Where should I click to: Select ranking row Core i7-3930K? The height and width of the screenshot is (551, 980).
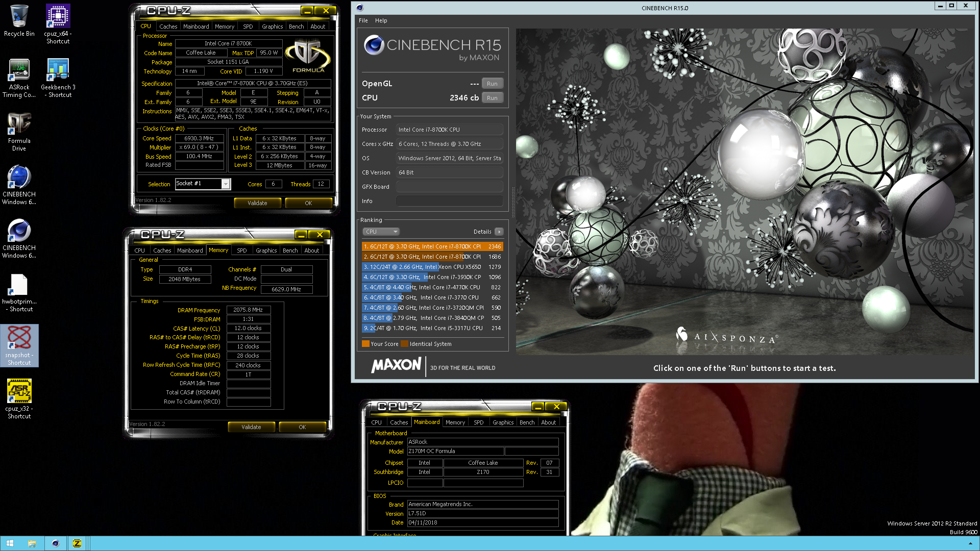pyautogui.click(x=432, y=277)
